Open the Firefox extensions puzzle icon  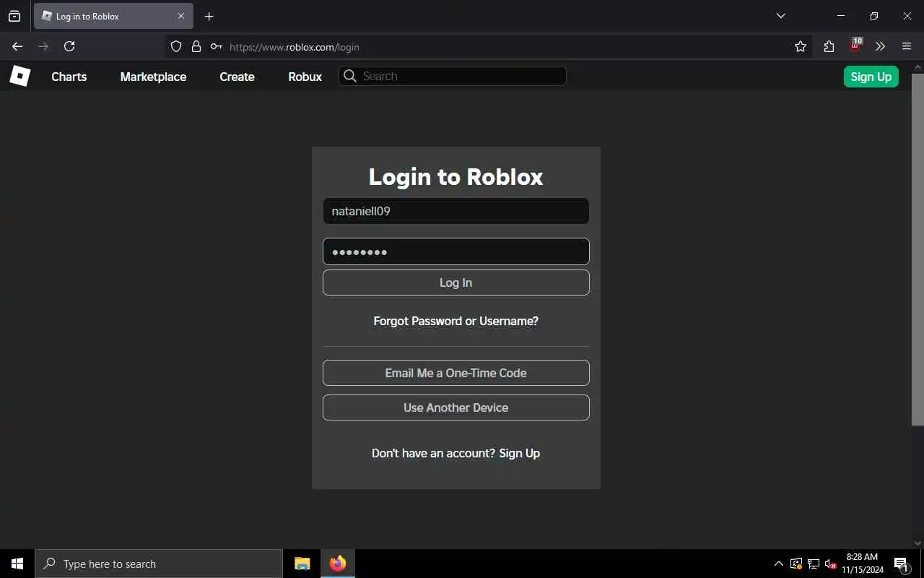[829, 46]
